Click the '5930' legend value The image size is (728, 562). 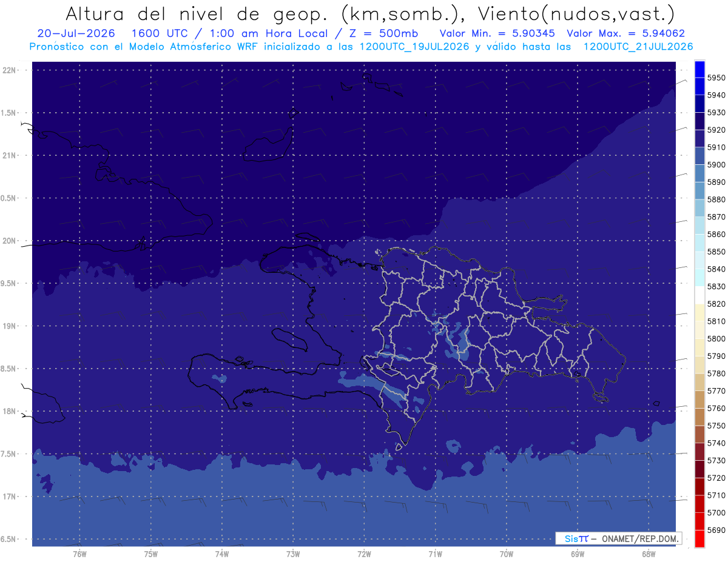tap(716, 113)
